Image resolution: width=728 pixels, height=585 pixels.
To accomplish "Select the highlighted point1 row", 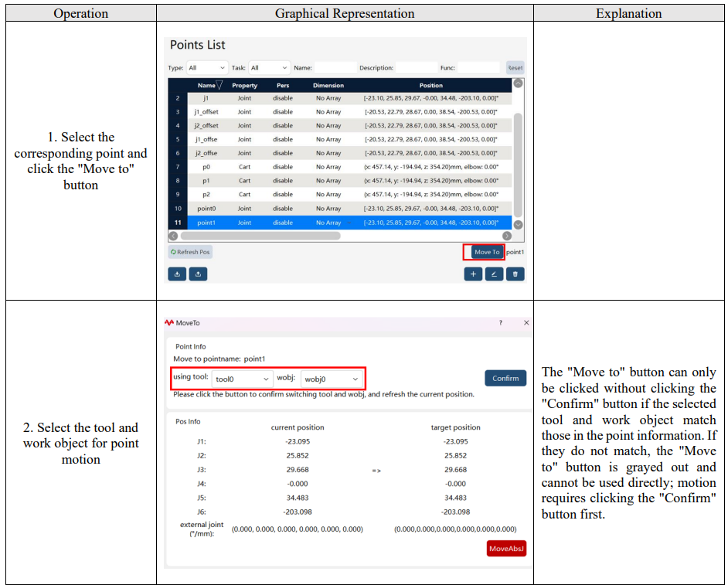I will [x=340, y=223].
